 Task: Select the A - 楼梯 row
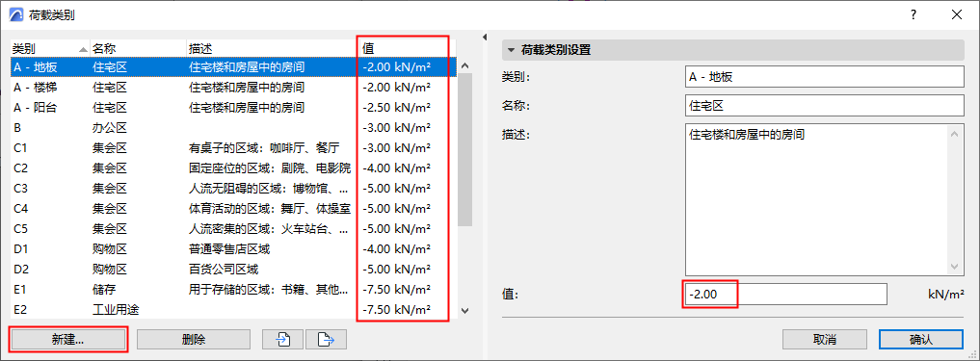(x=233, y=87)
